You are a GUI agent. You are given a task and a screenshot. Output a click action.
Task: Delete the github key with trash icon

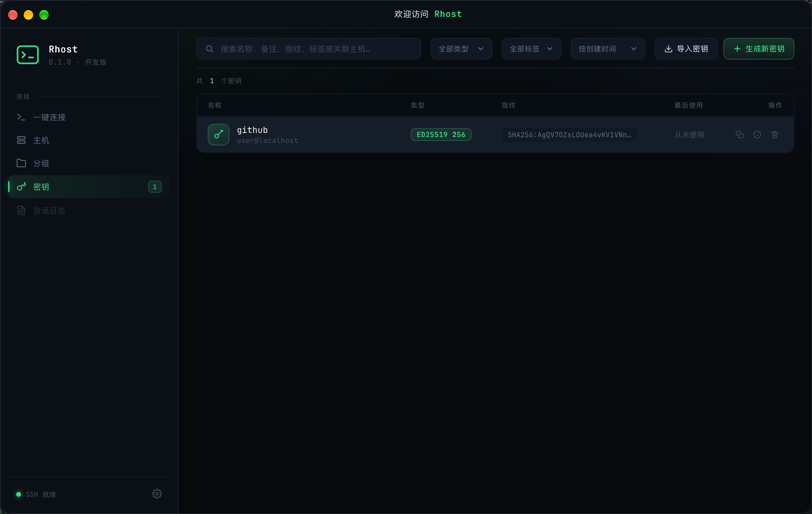775,135
